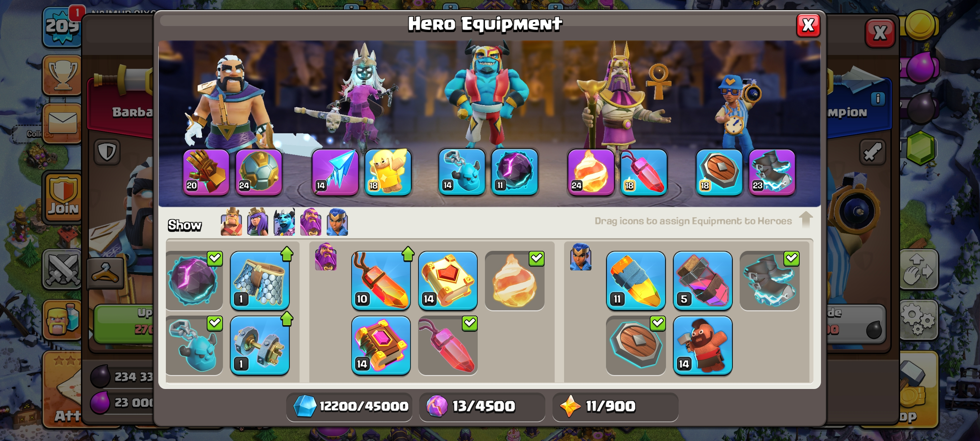Choose the Hog Rider Puppet level 14

pos(703,345)
